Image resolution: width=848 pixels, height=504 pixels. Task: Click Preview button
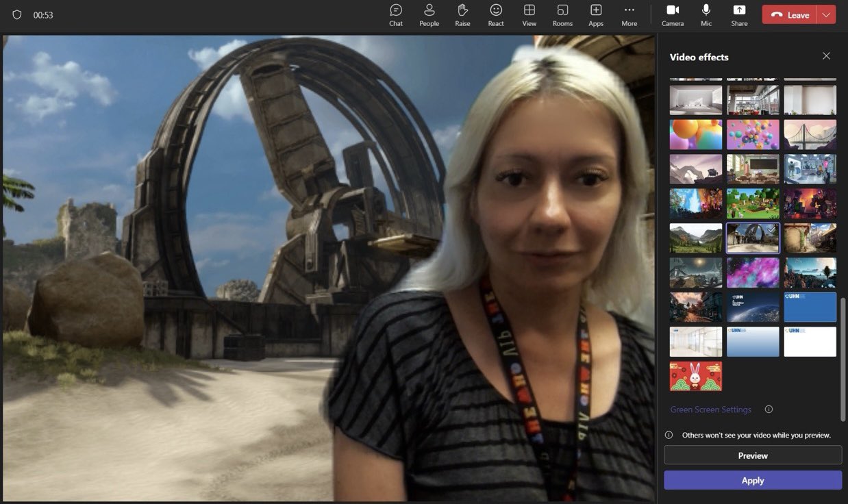tap(753, 455)
